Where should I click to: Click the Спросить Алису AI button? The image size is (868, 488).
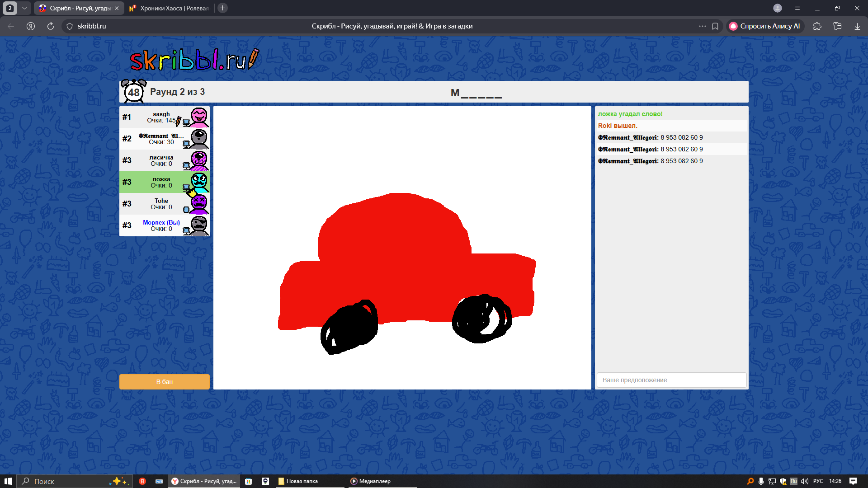(x=765, y=26)
